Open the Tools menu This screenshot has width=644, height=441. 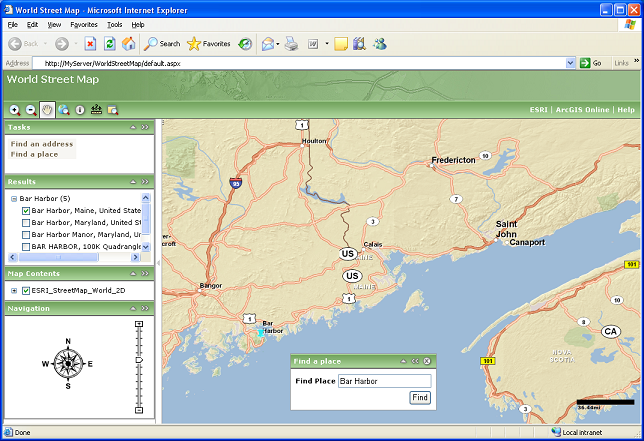115,23
